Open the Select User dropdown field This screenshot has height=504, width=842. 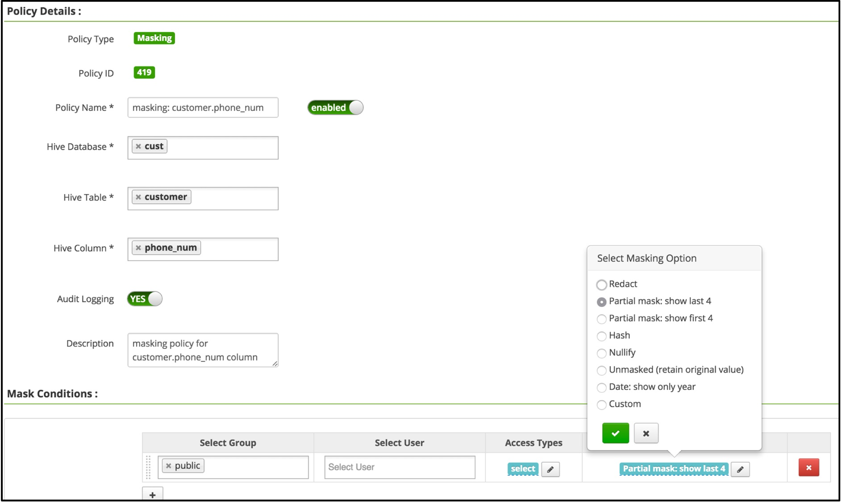400,467
